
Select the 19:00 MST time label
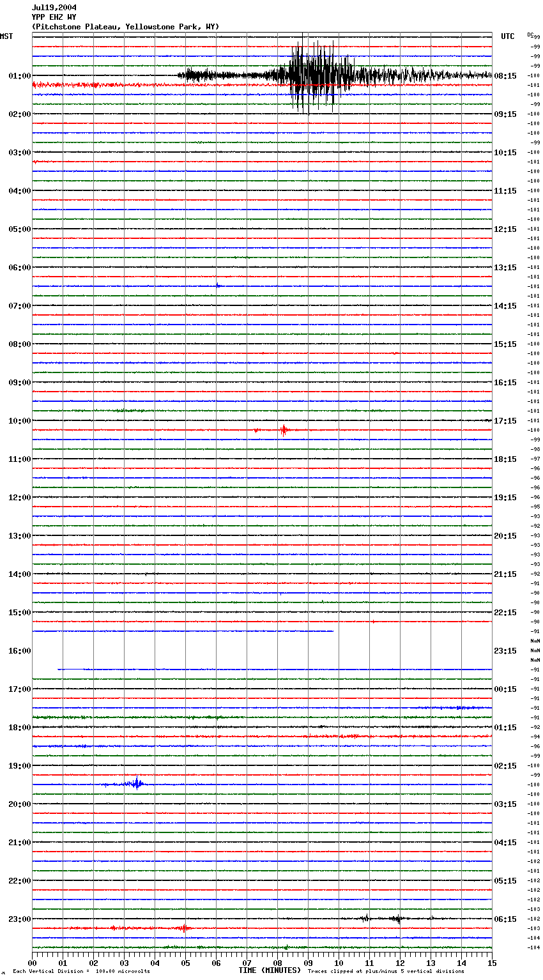[20, 766]
